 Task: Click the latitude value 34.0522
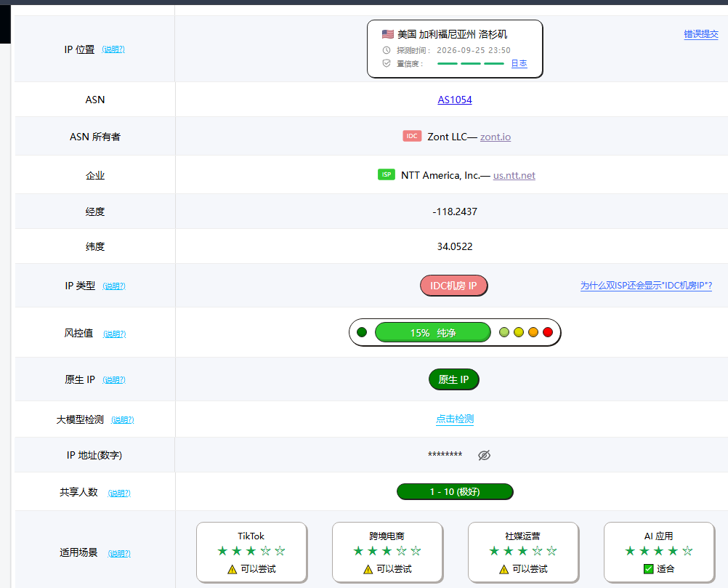tap(455, 246)
